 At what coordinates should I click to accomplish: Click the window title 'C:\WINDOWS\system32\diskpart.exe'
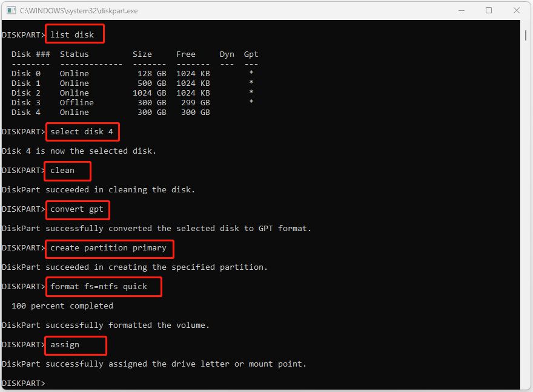79,11
